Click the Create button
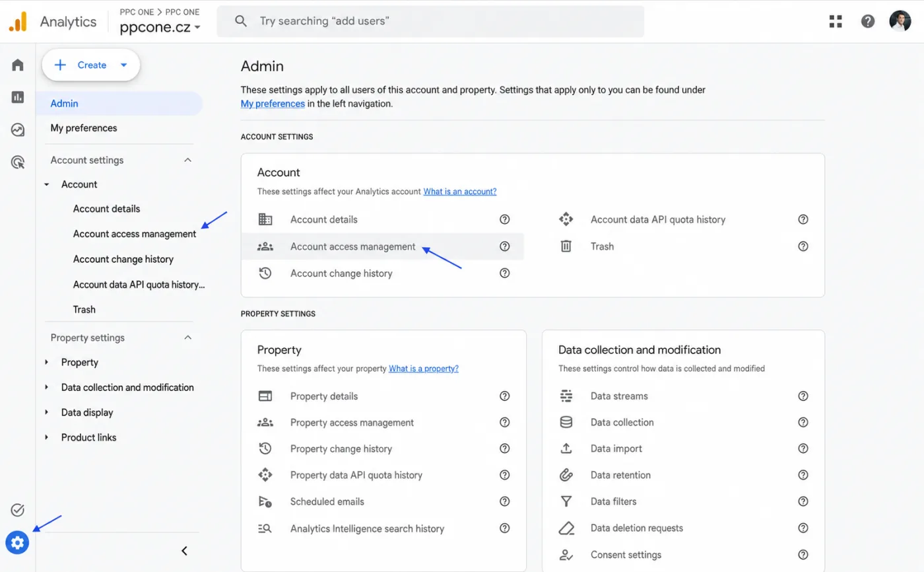Viewport: 924px width, 572px height. pos(91,65)
